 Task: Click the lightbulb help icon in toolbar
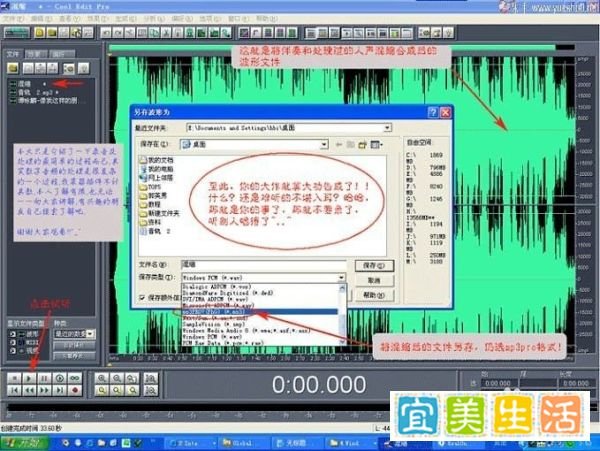[x=448, y=33]
